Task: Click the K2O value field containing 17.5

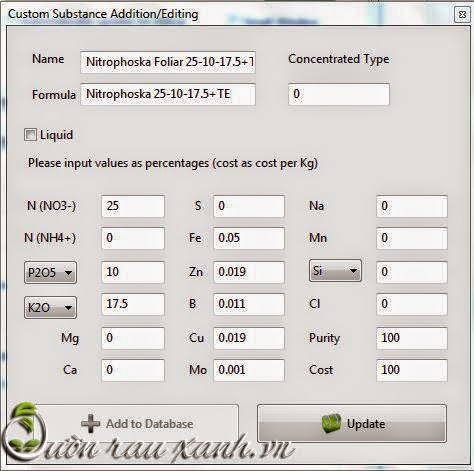Action: click(133, 304)
